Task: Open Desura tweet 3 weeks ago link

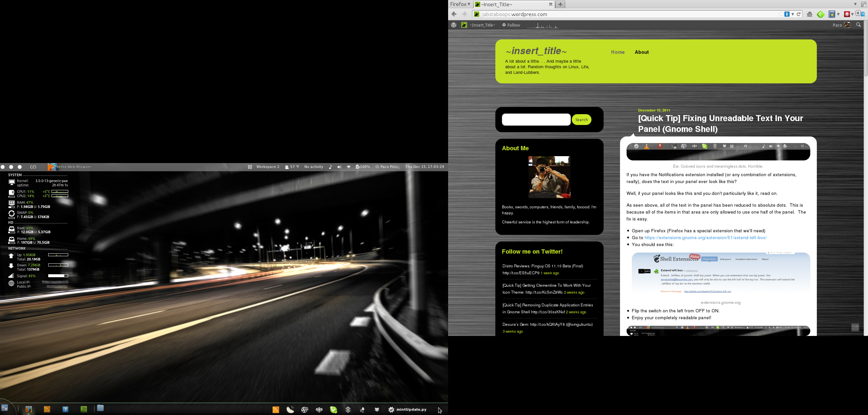Action: [x=512, y=331]
